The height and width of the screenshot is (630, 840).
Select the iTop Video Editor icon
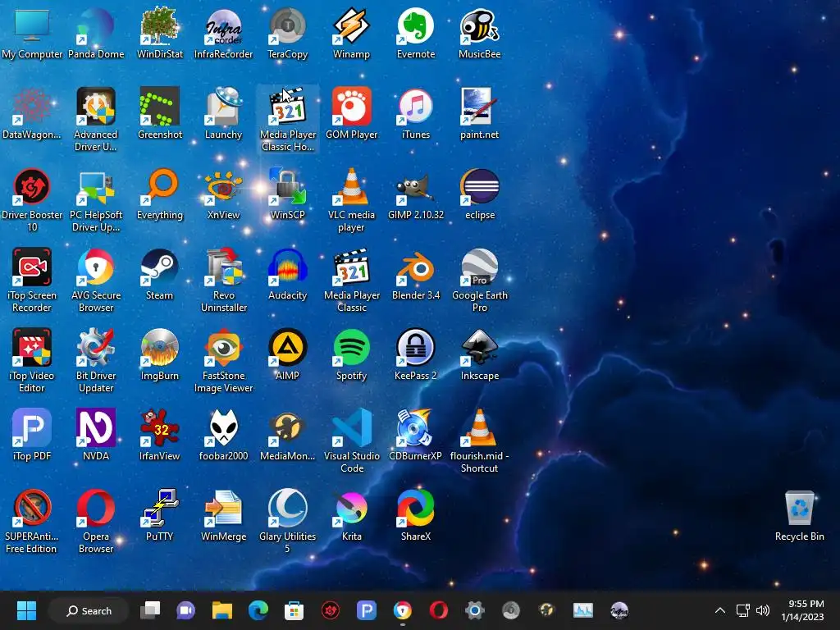(32, 347)
